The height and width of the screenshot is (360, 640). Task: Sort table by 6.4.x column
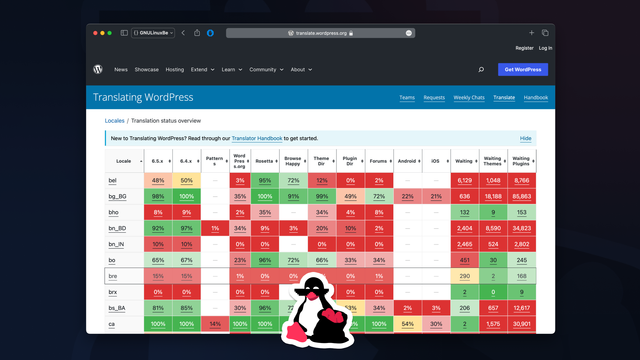(x=187, y=161)
